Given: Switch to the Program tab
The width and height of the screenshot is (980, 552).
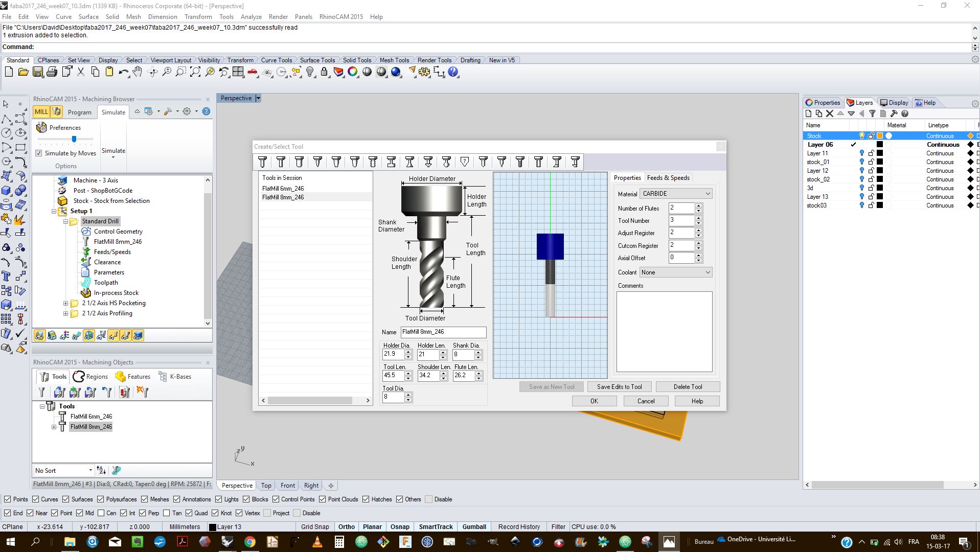Looking at the screenshot, I should [x=79, y=112].
